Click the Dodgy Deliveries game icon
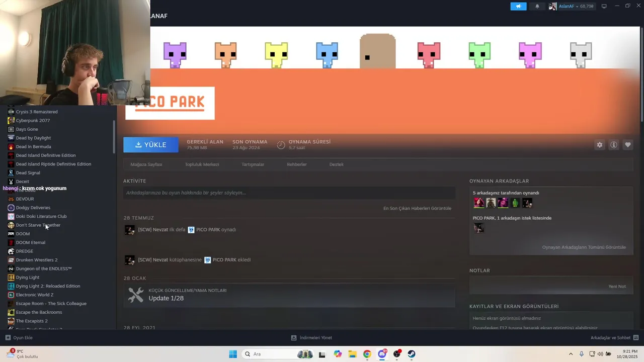 point(11,208)
